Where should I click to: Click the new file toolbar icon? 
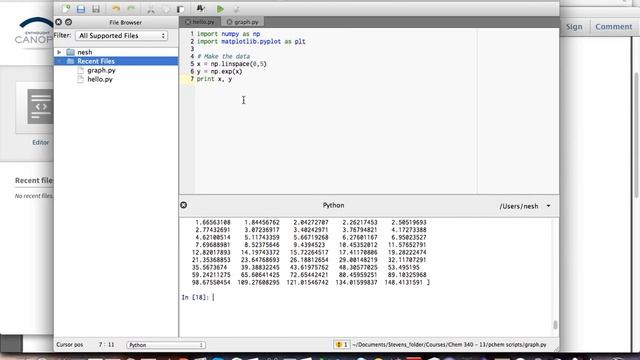(x=66, y=9)
